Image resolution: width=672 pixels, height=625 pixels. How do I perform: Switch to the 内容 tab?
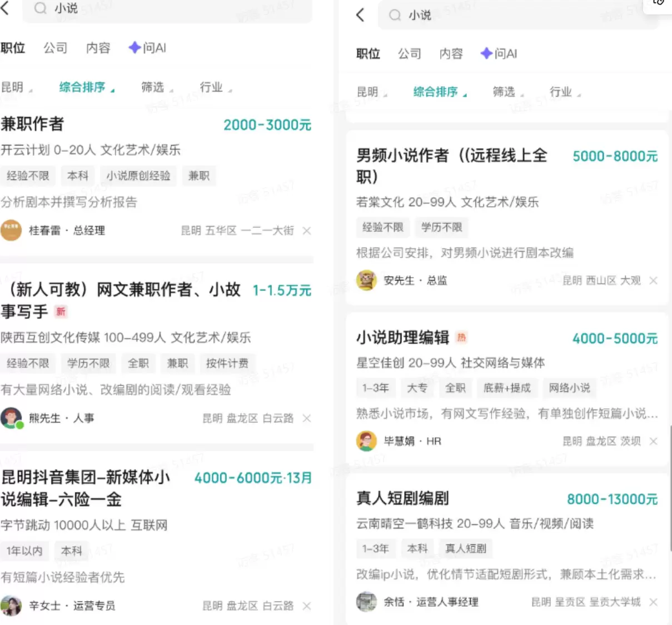point(98,48)
